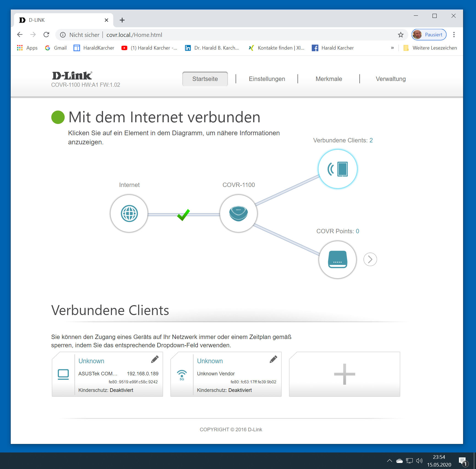Click the Unknown Vendor text
Image resolution: width=476 pixels, height=469 pixels.
[216, 374]
